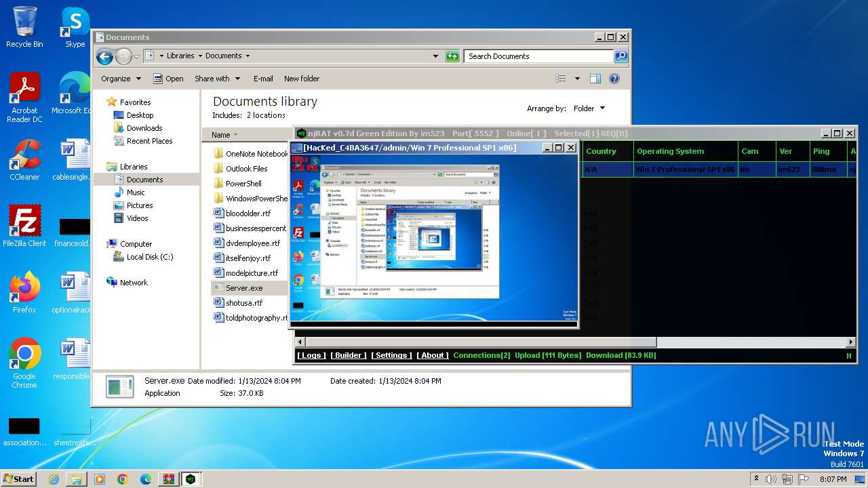868x488 pixels.
Task: Expand the views options dropdown arrow
Action: pos(577,79)
